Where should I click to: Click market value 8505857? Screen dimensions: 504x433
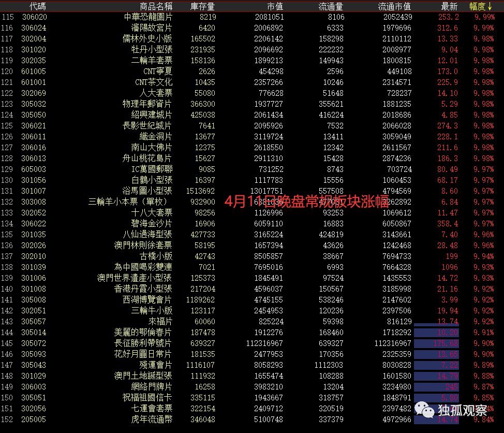click(269, 256)
